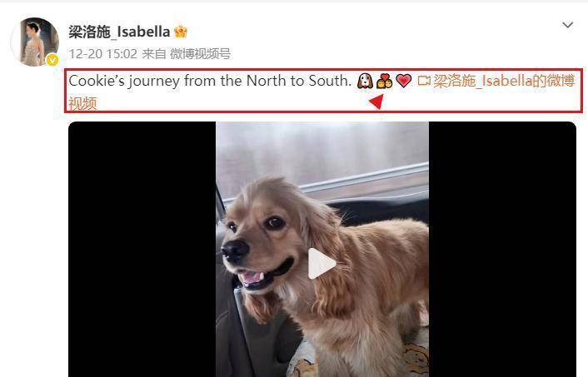
Task: Play the cocker spaniel video
Action: (x=321, y=264)
